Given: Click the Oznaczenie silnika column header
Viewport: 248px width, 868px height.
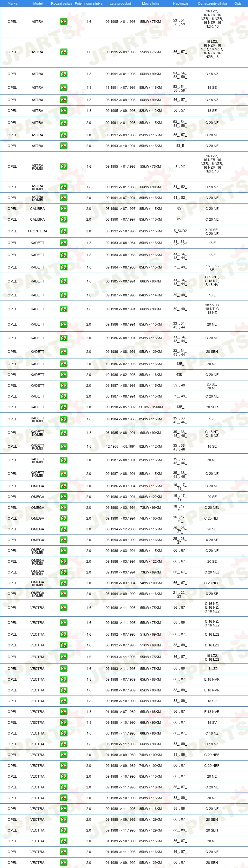Looking at the screenshot, I should point(212,3).
